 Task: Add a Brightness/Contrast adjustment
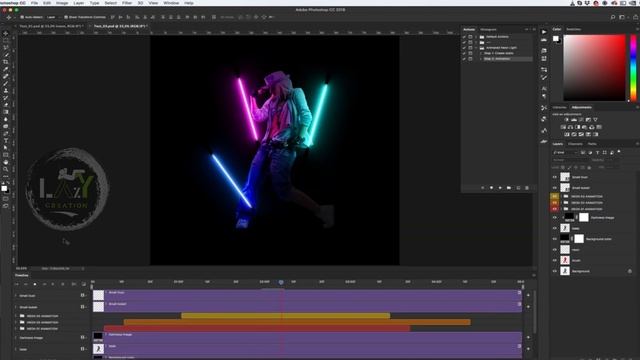coord(567,120)
